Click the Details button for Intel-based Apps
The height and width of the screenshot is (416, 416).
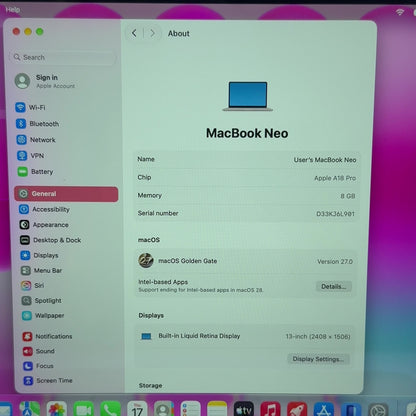point(334,286)
